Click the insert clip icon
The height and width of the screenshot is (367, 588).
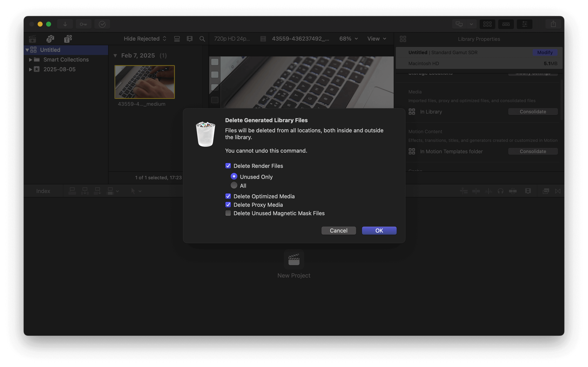click(x=85, y=191)
